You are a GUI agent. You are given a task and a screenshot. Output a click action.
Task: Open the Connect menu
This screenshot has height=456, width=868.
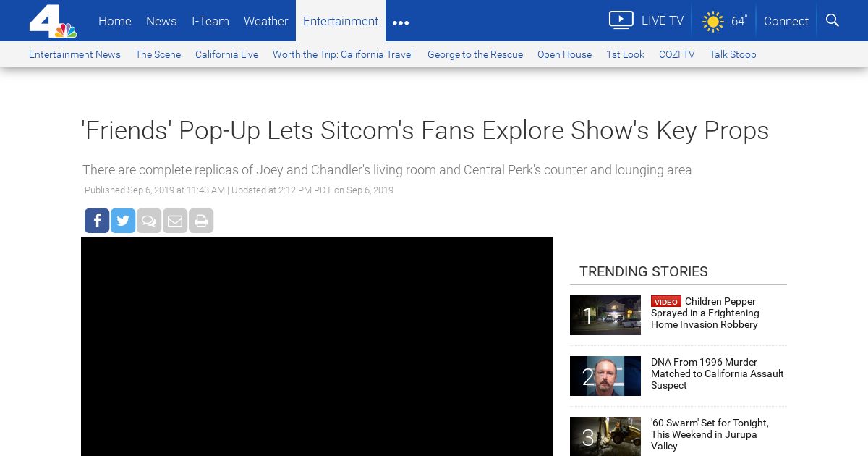pyautogui.click(x=786, y=21)
